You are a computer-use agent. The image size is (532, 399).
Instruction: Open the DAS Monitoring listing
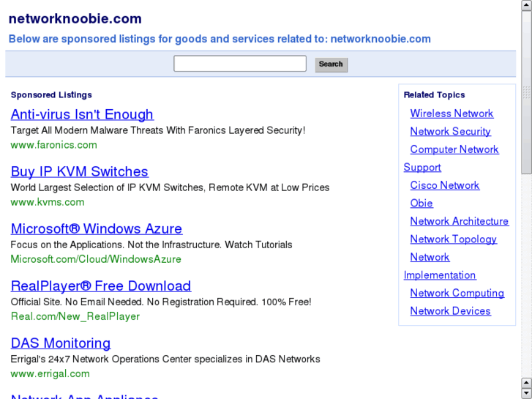click(x=61, y=343)
